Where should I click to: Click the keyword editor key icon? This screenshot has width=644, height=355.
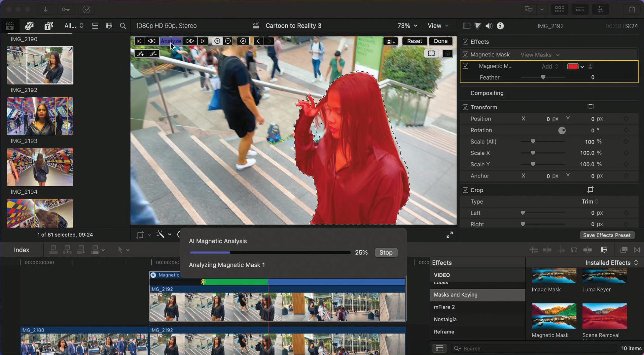[x=65, y=10]
